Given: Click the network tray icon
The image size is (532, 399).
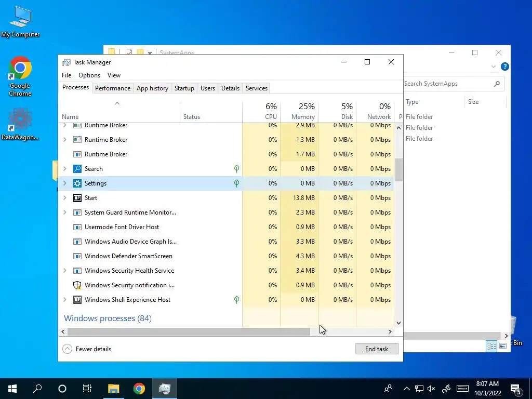Looking at the screenshot, I should 419,389.
